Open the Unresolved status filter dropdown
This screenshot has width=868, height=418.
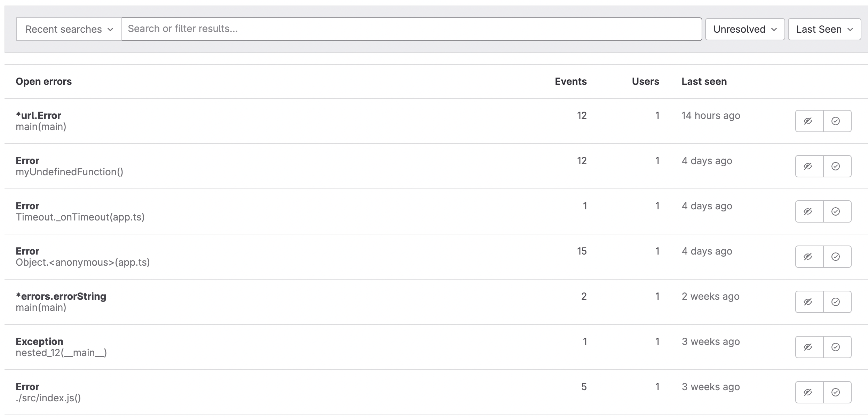click(744, 29)
